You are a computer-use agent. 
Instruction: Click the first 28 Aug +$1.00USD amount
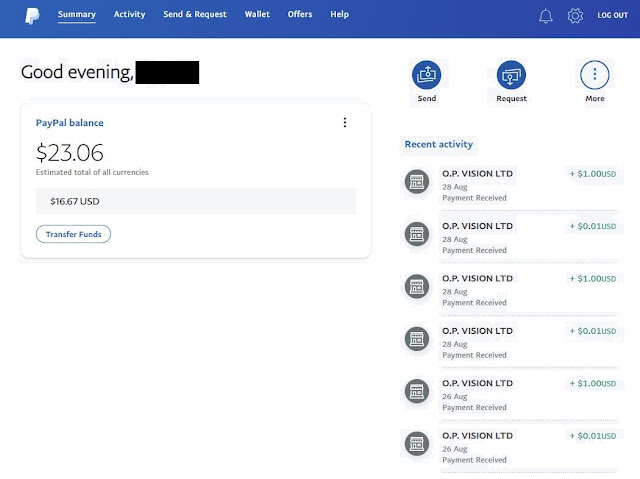click(593, 174)
